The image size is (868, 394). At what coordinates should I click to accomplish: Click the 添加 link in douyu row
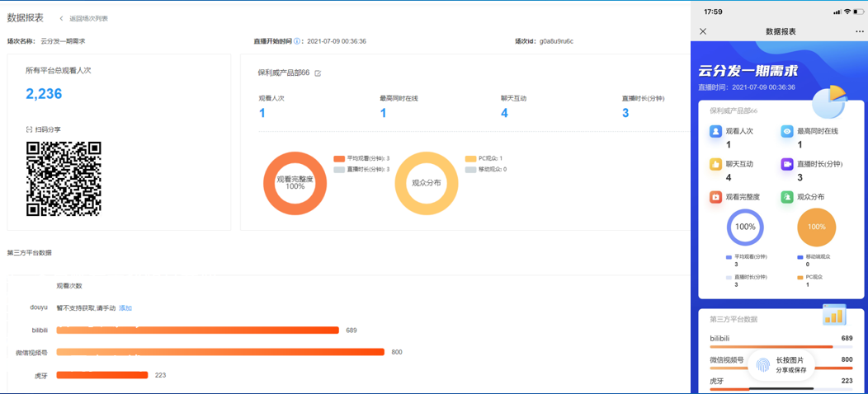pyautogui.click(x=125, y=307)
